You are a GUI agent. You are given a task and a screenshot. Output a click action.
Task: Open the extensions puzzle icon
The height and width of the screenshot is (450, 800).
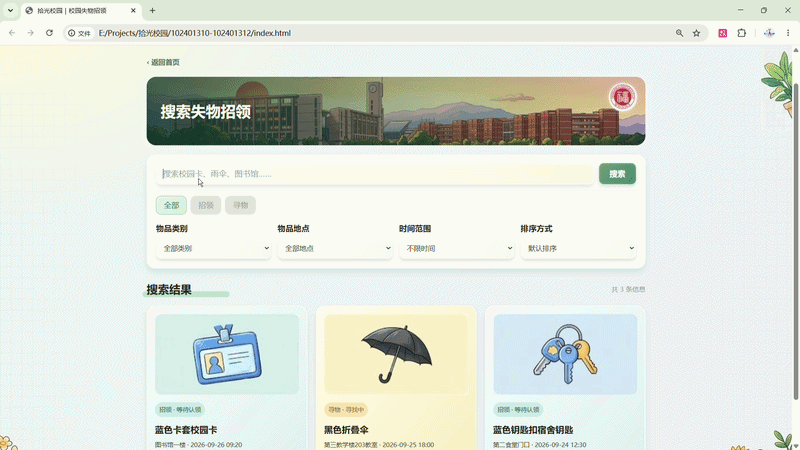(742, 33)
